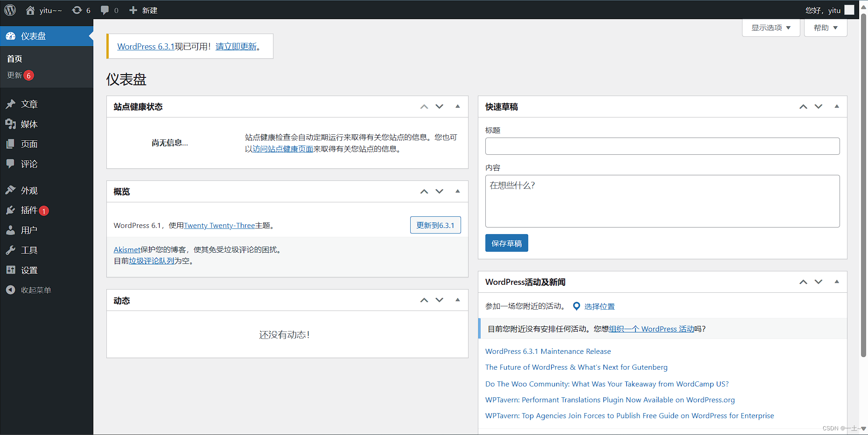This screenshot has width=868, height=435.
Task: Open the Media library from sidebar
Action: click(29, 124)
